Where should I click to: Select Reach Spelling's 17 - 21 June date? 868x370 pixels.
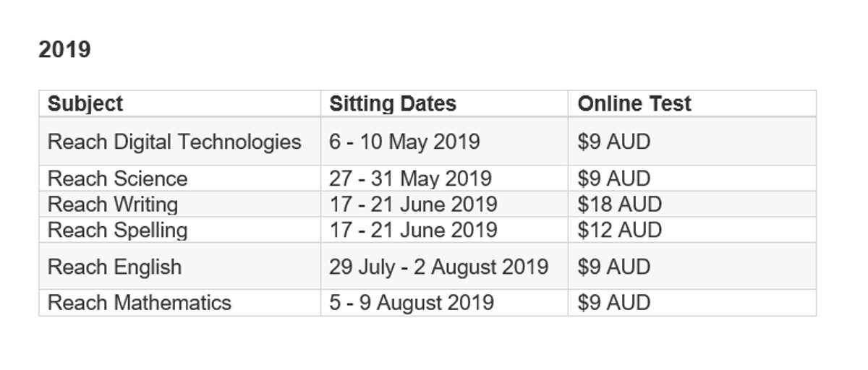click(x=413, y=231)
